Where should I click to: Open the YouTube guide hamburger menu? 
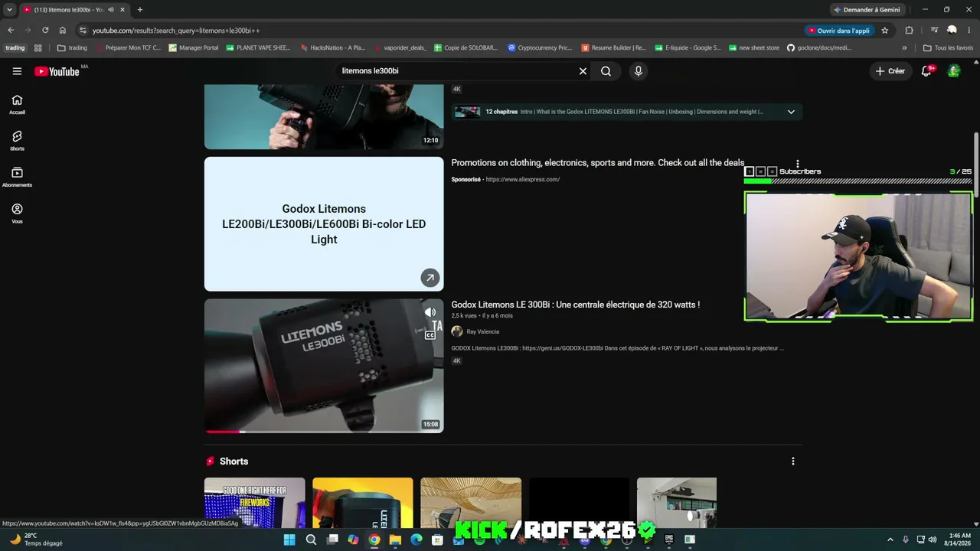click(17, 71)
